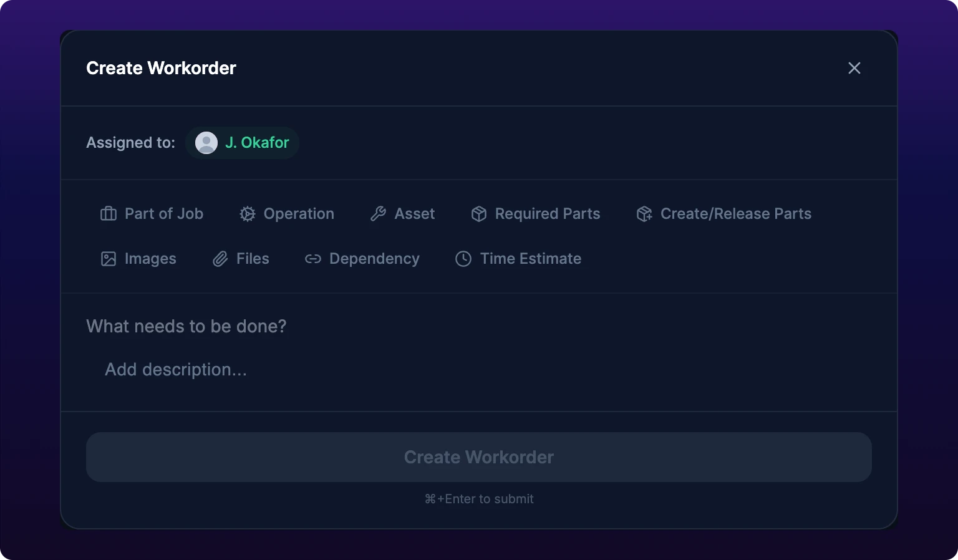Choose the wrench icon for Asset
The height and width of the screenshot is (560, 958).
point(378,214)
